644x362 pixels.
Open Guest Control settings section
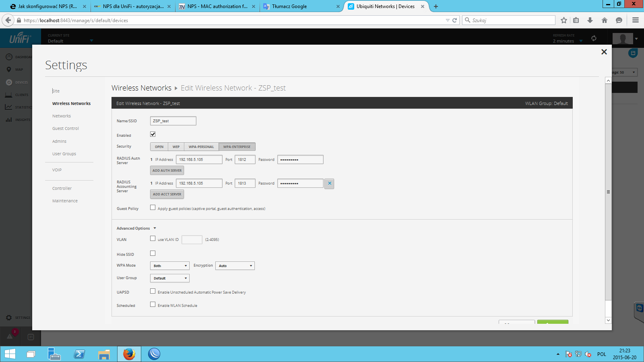pos(66,129)
